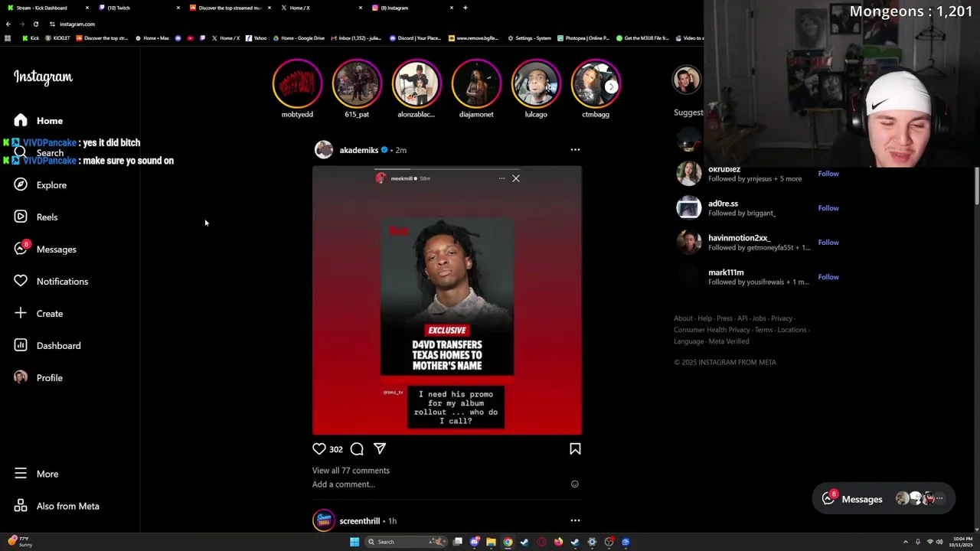Open the taskbar clock and date
980x551 pixels.
(x=962, y=542)
